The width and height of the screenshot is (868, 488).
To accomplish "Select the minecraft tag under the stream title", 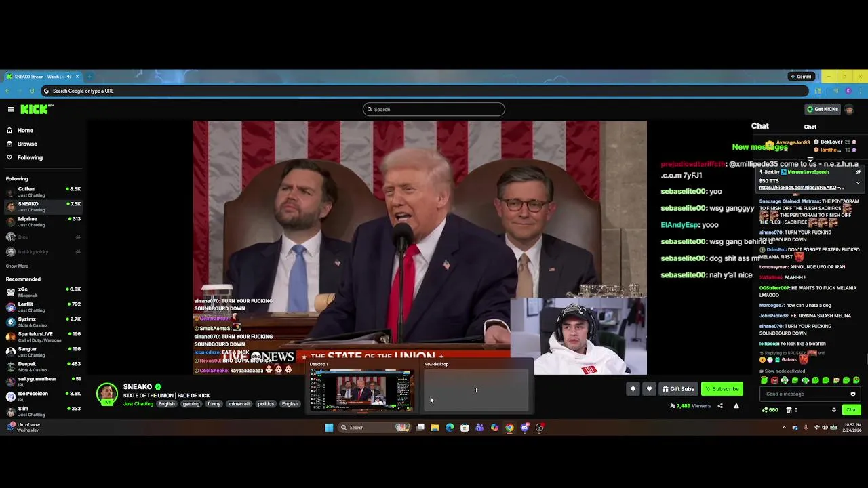I will click(239, 404).
